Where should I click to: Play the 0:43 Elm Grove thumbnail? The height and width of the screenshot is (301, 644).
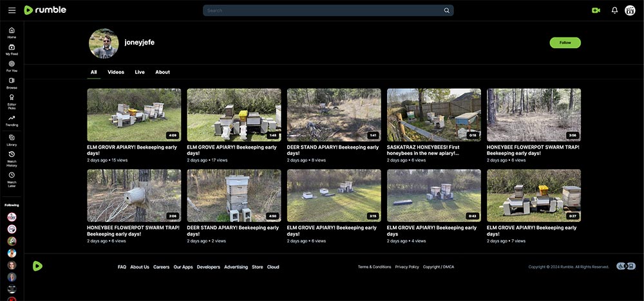(x=433, y=196)
